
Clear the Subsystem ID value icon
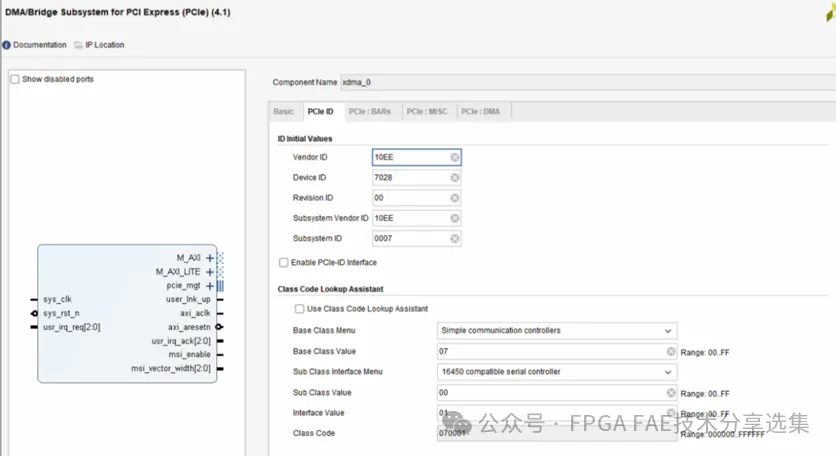point(455,239)
